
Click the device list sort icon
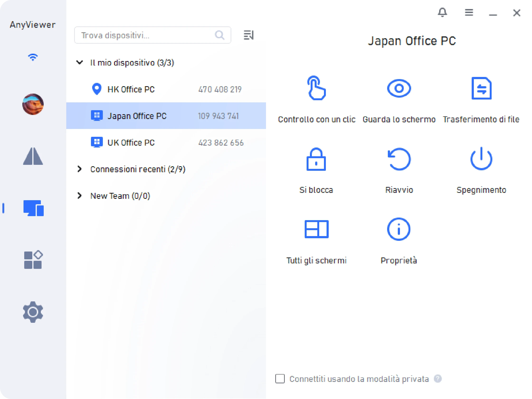[248, 35]
